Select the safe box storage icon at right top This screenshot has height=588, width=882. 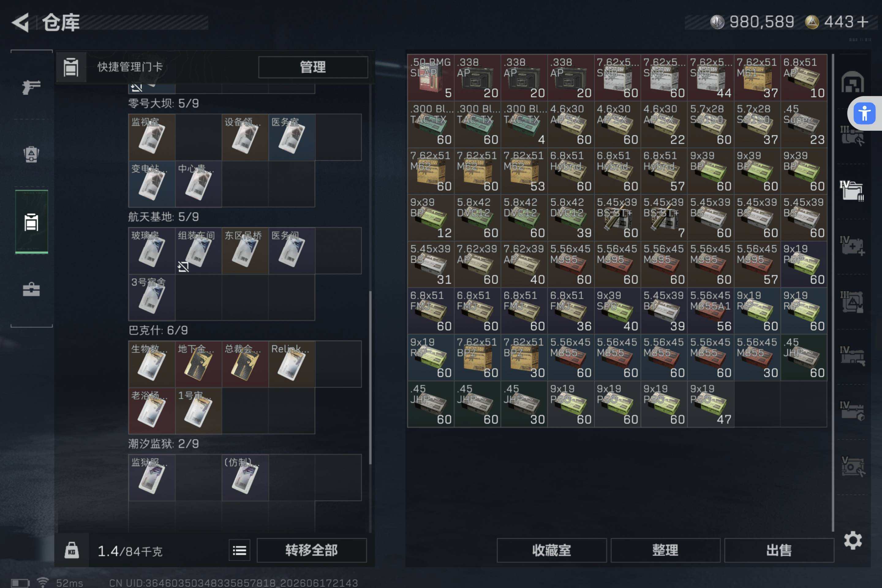(852, 81)
